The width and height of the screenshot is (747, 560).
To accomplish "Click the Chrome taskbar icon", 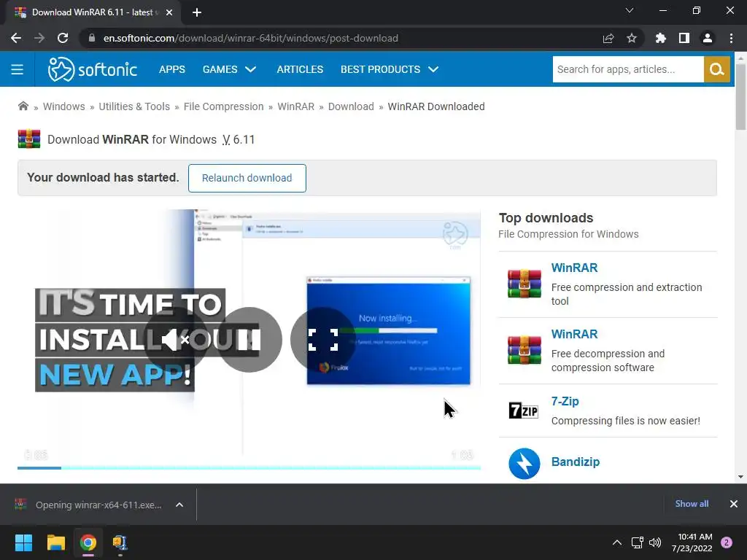I will click(x=88, y=542).
